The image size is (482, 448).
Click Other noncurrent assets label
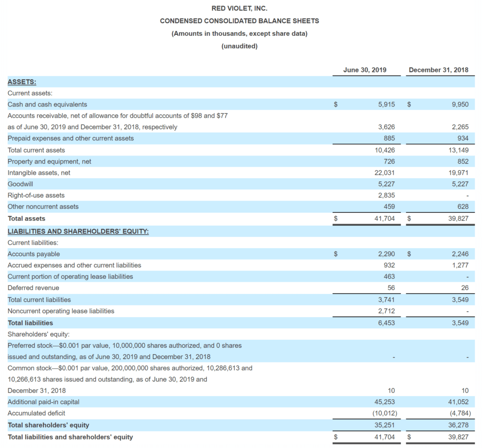tap(43, 207)
